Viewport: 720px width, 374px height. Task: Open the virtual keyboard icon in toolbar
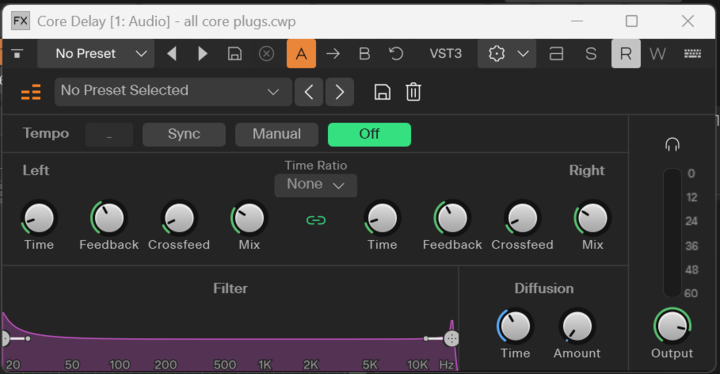[692, 54]
